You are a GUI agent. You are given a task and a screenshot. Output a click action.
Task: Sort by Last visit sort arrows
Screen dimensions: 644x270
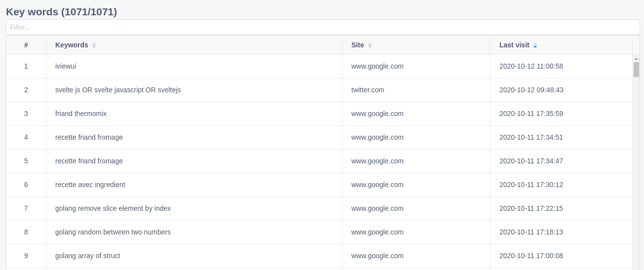535,45
